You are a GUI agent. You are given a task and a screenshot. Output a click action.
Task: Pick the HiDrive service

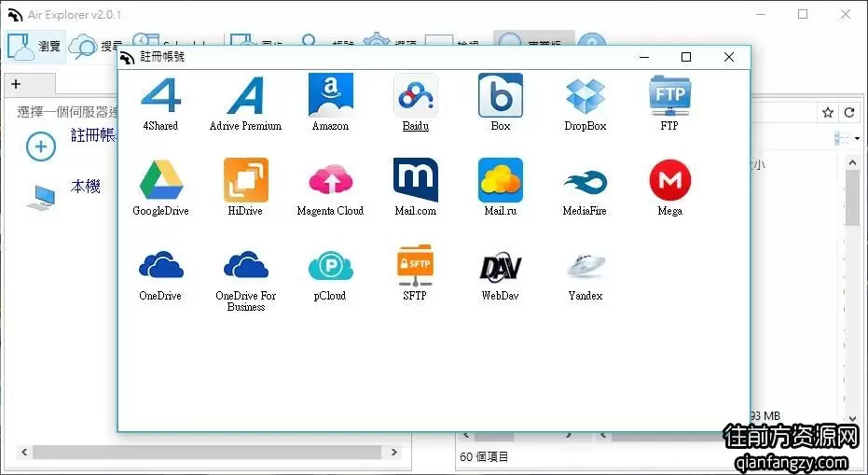245,188
